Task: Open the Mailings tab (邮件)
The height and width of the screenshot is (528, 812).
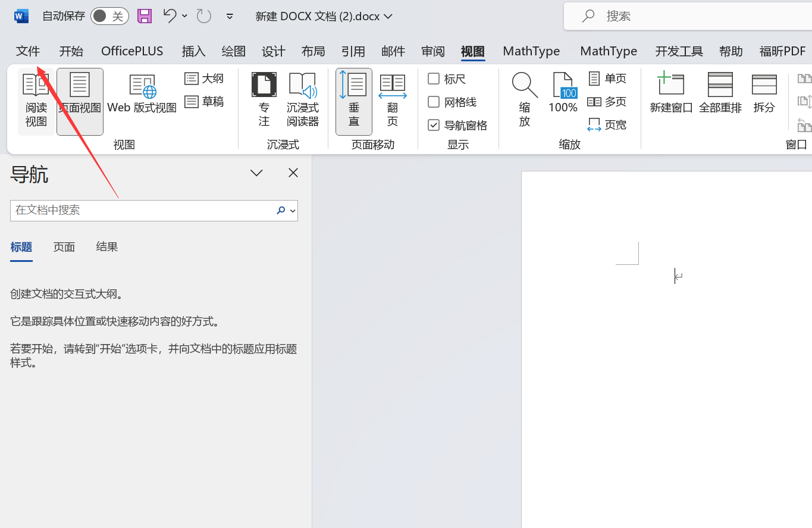Action: click(x=393, y=51)
